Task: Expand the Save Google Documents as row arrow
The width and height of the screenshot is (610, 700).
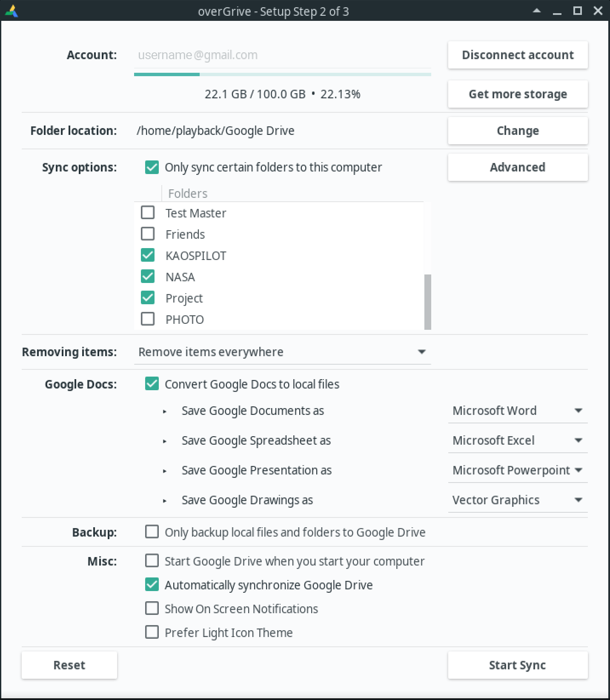Action: coord(165,411)
